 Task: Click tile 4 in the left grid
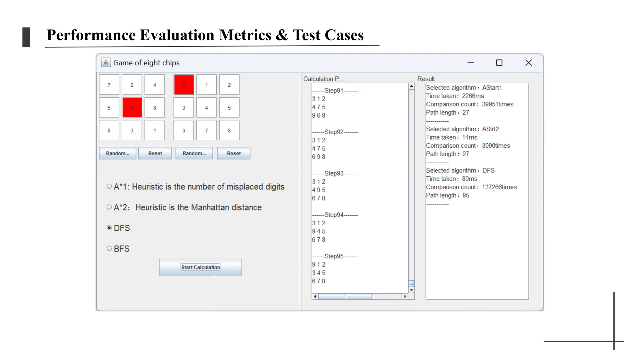tap(155, 85)
